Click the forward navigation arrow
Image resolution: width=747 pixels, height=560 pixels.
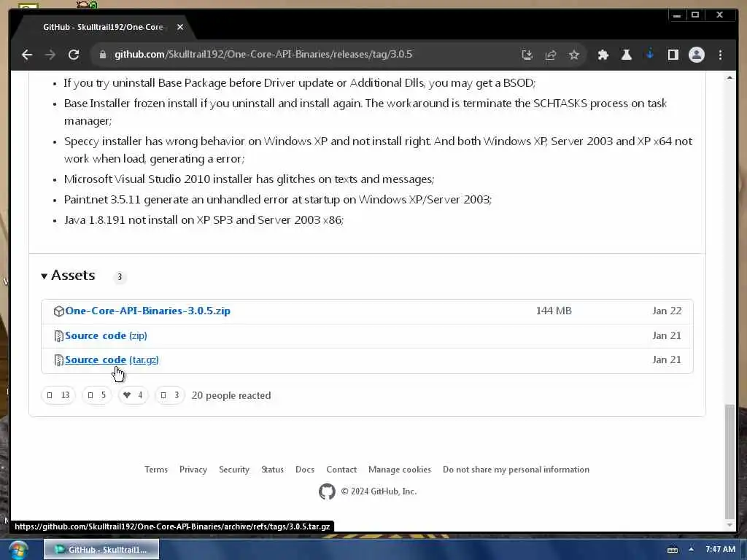(50, 55)
